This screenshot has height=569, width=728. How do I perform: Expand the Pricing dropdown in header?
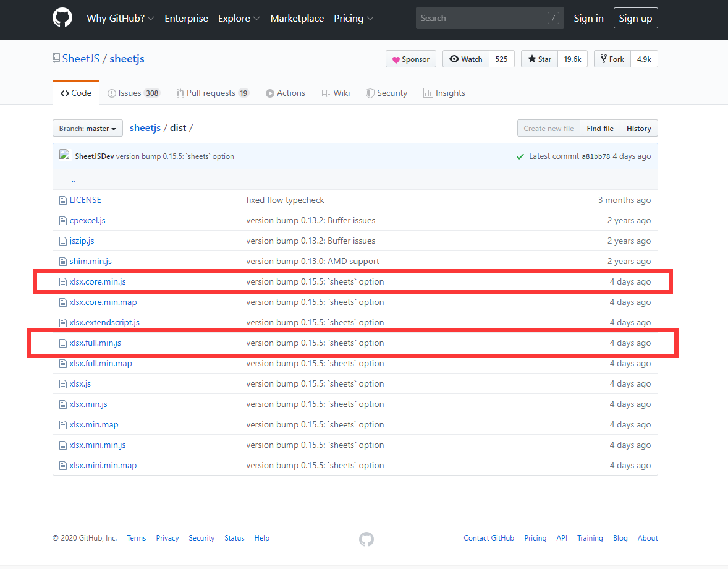(353, 18)
